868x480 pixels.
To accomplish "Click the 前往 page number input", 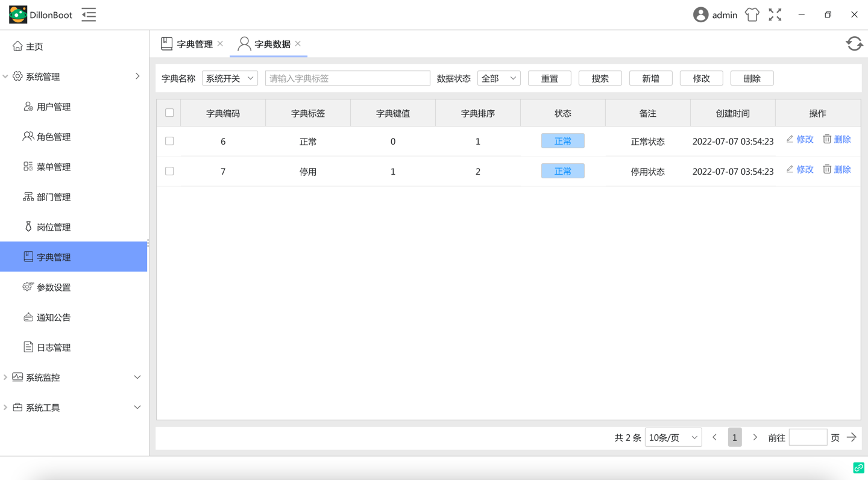I will (x=808, y=438).
